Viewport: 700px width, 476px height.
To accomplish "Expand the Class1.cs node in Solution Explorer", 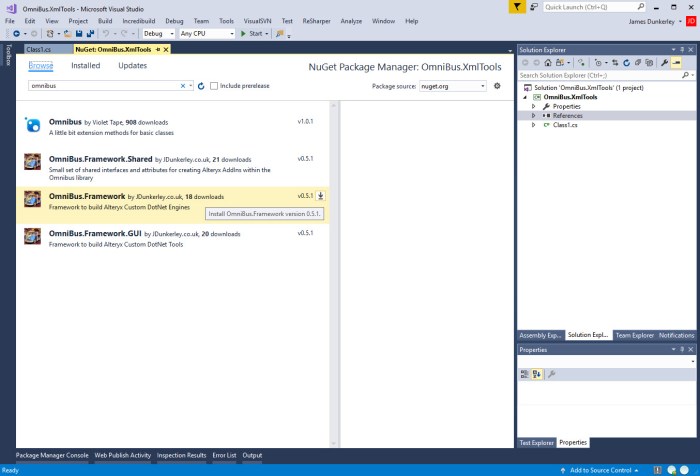I will click(x=533, y=125).
